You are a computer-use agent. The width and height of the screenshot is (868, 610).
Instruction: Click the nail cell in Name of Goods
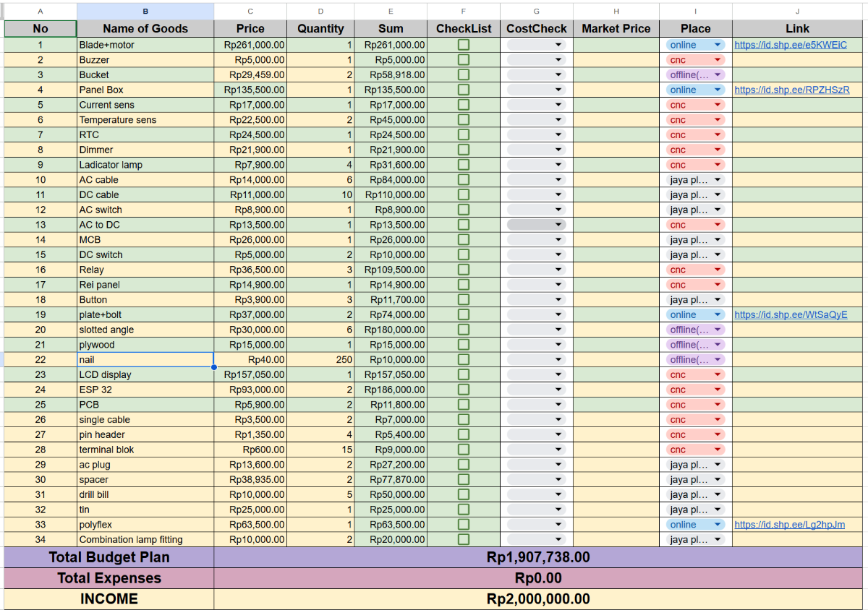[145, 359]
